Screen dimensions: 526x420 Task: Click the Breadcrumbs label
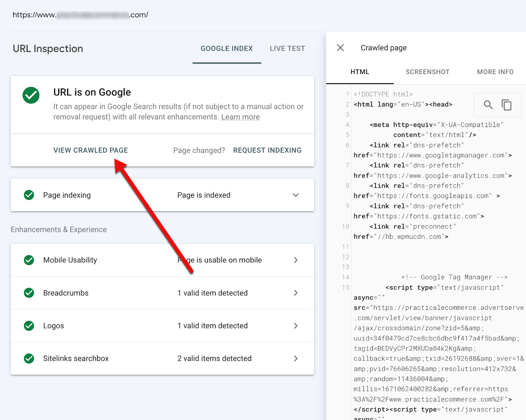66,293
